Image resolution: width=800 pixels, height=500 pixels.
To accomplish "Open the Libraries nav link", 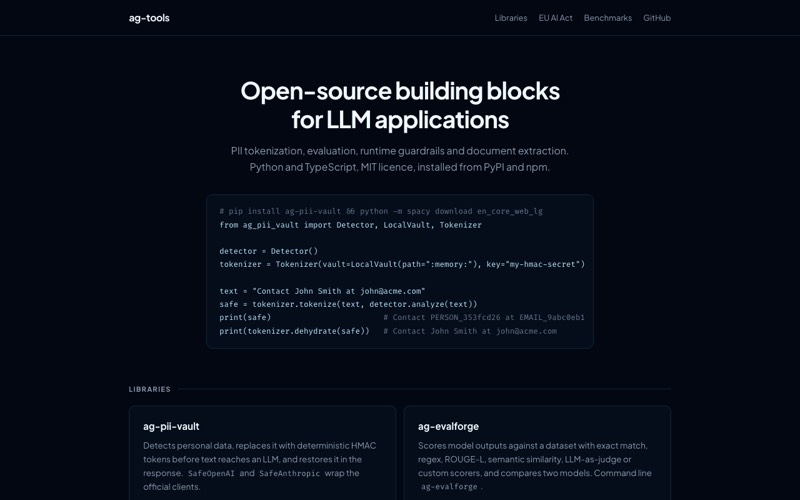I will pos(511,18).
